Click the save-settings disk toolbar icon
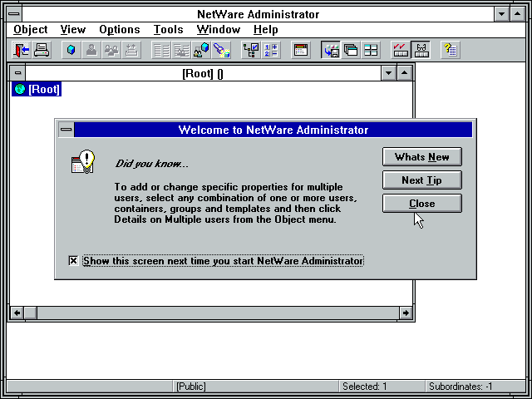This screenshot has height=399, width=532. pos(331,50)
